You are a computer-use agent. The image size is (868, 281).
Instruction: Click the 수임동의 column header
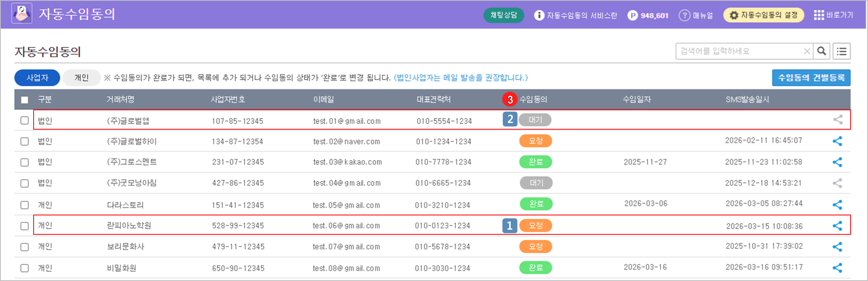(x=533, y=100)
